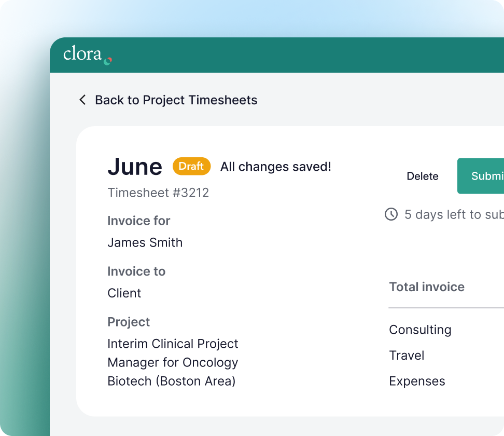Click the Invoice for label
This screenshot has height=436, width=504.
click(x=138, y=221)
